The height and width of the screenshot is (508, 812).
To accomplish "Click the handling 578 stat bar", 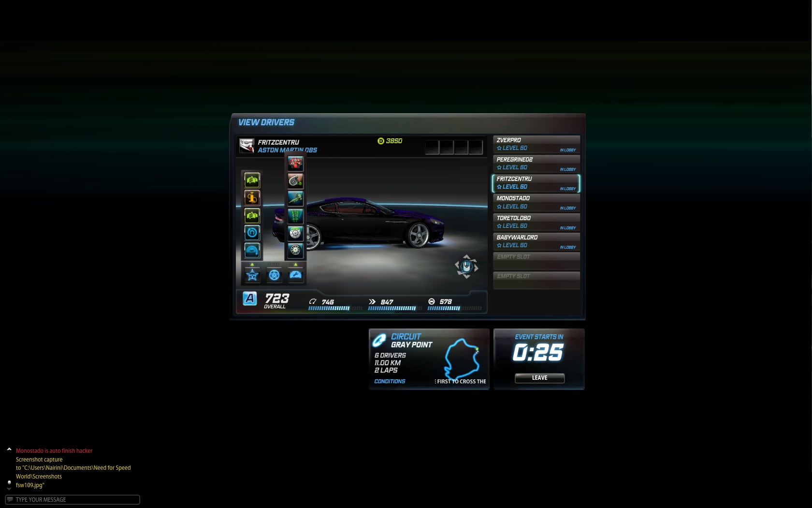I will tap(454, 308).
